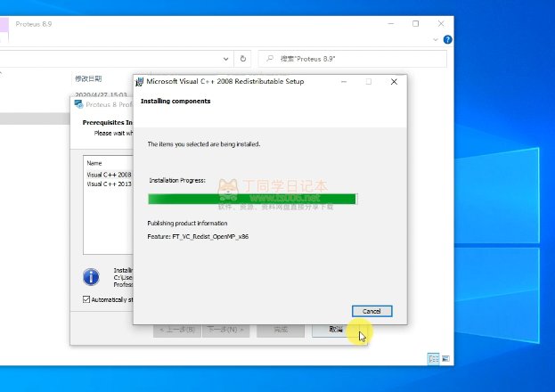Open the address bar history dropdown in Explorer

tap(225, 59)
